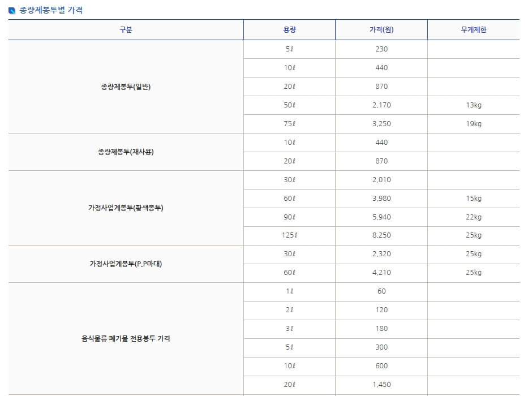The image size is (532, 396).
Task: Click the price '120' for food waste bag
Action: click(381, 310)
